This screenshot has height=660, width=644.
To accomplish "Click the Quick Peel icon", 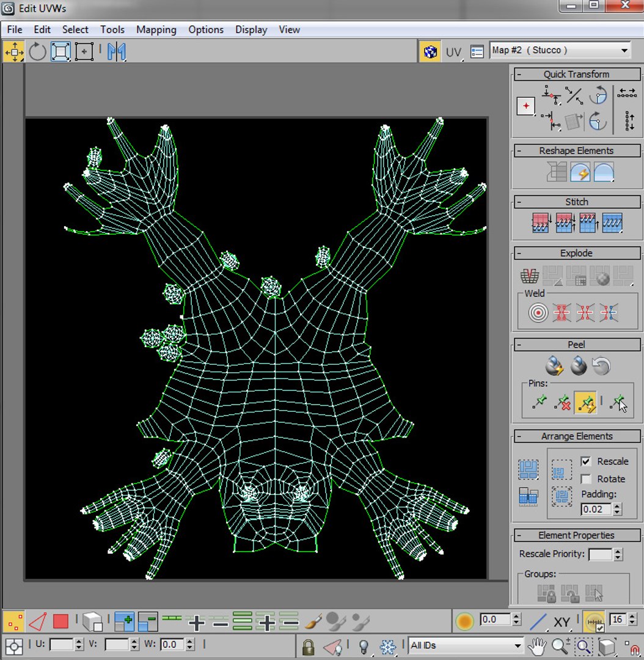I will pyautogui.click(x=554, y=365).
